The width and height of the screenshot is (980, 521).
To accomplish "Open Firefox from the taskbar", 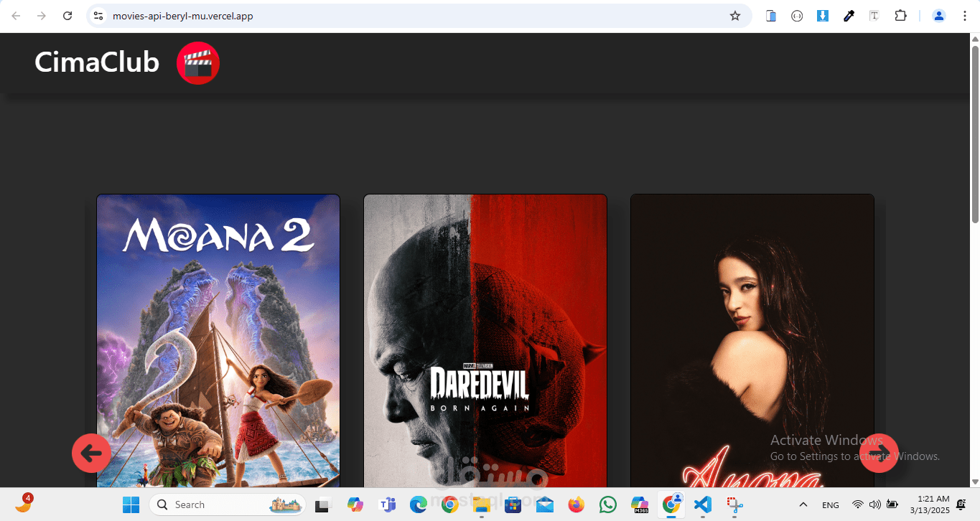I will click(x=577, y=505).
